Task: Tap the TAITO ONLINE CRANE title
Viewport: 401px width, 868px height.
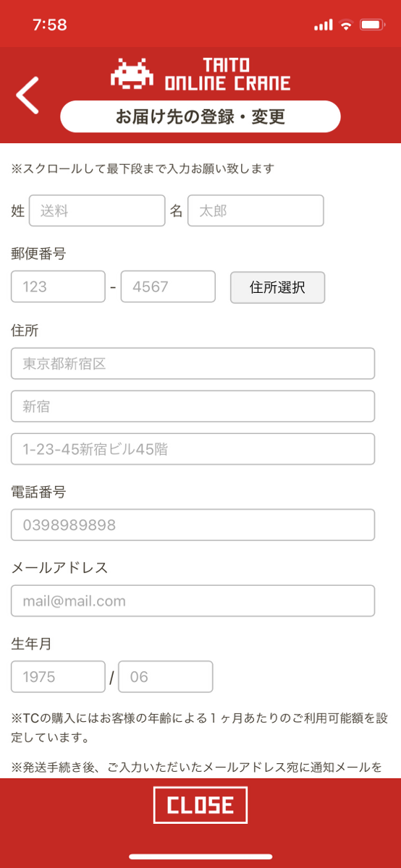Action: click(x=227, y=75)
